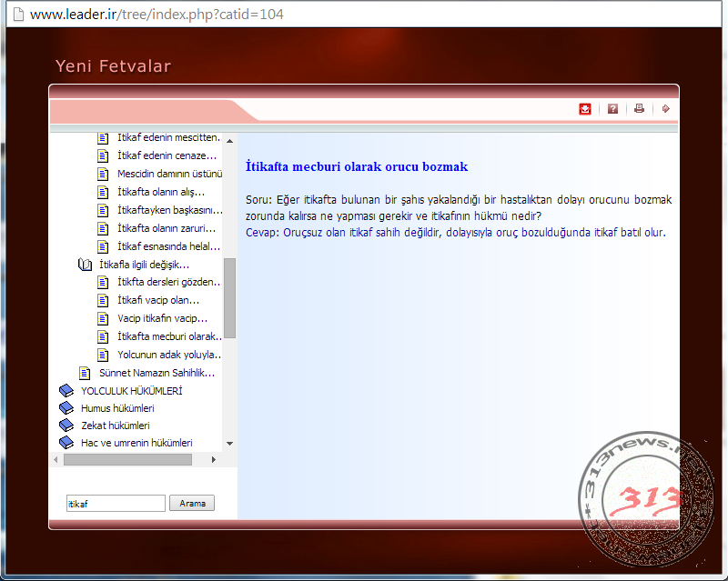Expand the Zekat hükümleri section

point(116,426)
